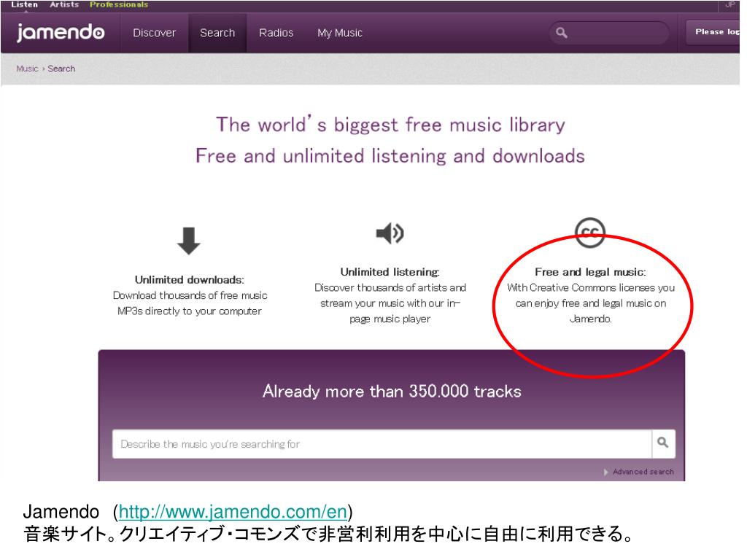Click the magnifier button beside the music description field
The width and height of the screenshot is (747, 560).
point(663,443)
